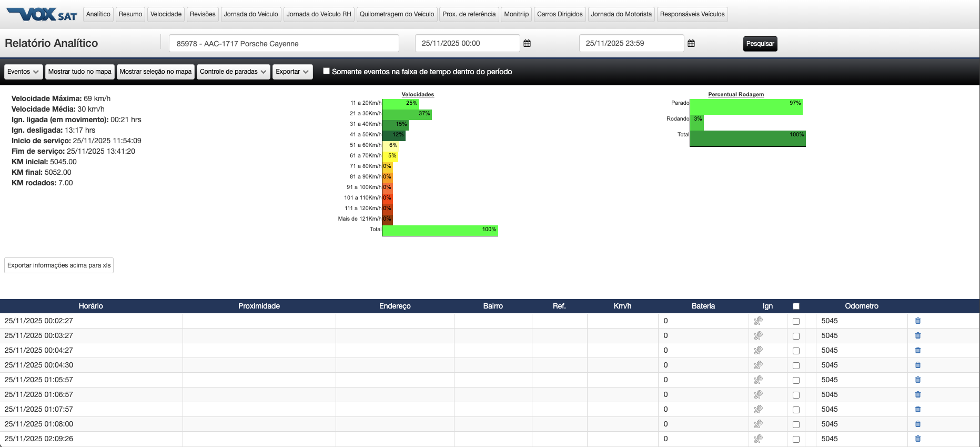Click the vehicle field 'AAC-1717 Porsche Cayenne'
980x447 pixels.
[284, 44]
